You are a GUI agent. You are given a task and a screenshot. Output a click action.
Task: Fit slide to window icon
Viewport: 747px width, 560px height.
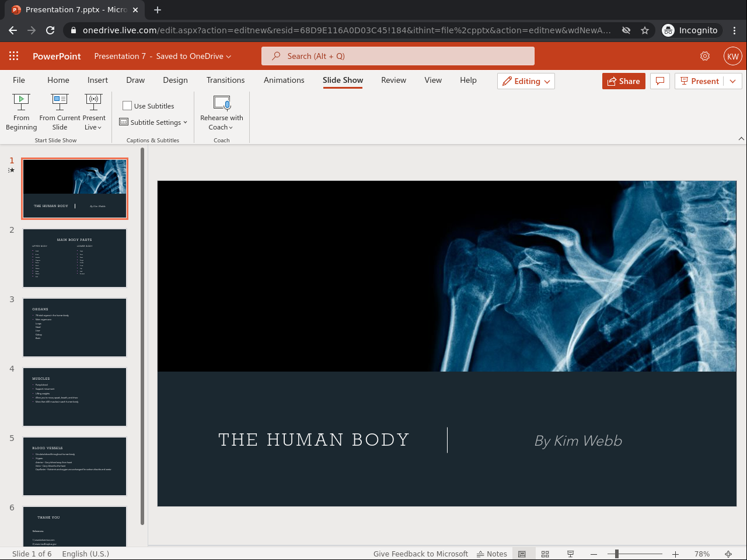[x=728, y=554]
